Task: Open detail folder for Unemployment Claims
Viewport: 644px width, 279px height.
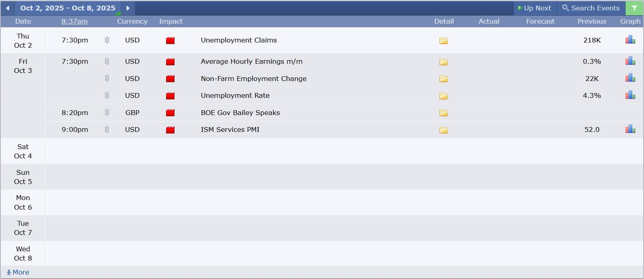Action: tap(443, 40)
